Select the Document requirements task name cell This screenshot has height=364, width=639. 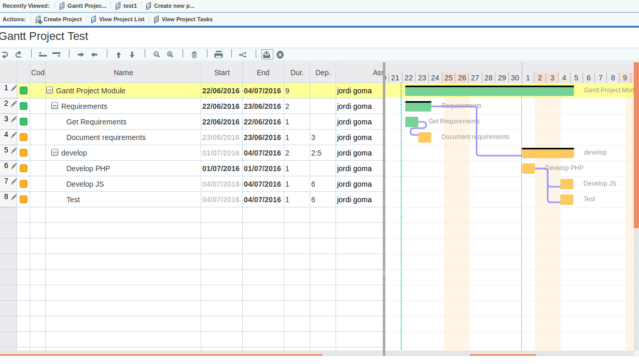tap(123, 137)
